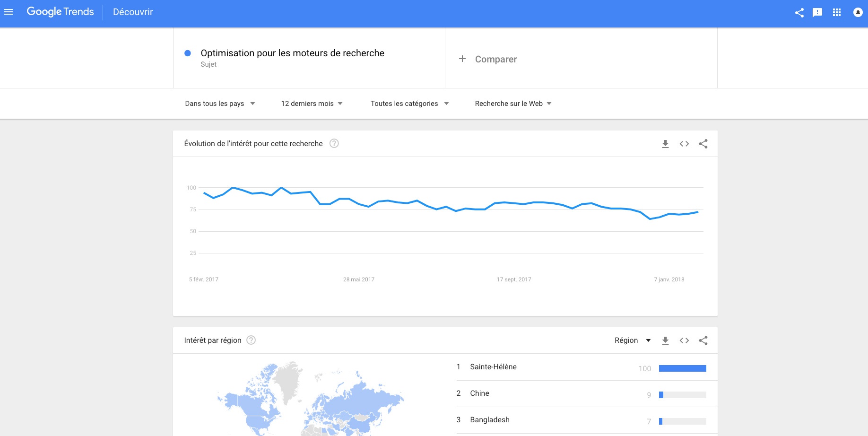This screenshot has height=436, width=868.
Task: Share the interest by region card
Action: 703,340
